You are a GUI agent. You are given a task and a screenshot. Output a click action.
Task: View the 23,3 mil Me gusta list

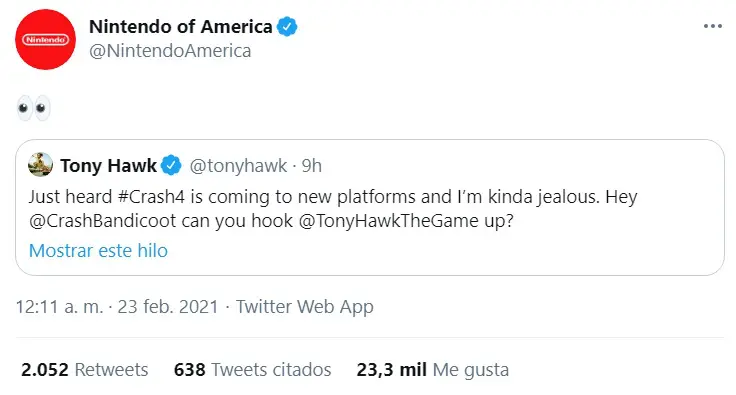coord(433,370)
